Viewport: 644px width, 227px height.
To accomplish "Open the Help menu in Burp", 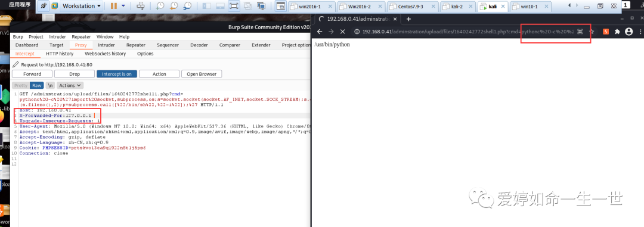I will (124, 36).
